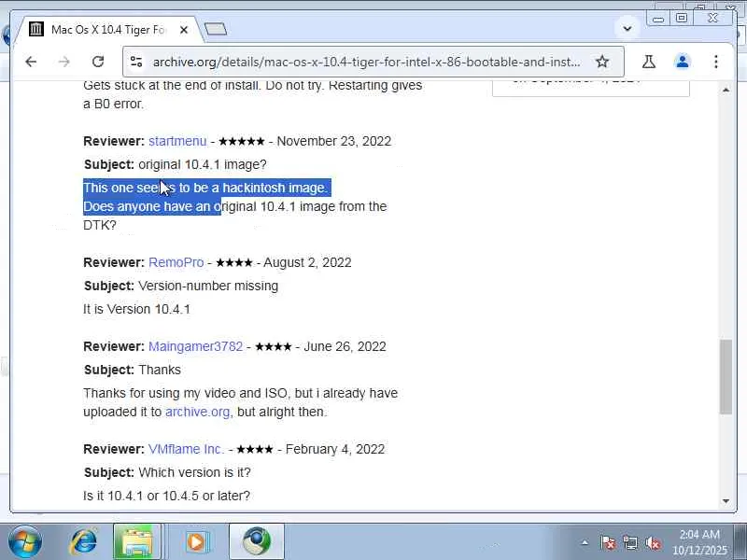Open site information icon in address bar

tap(136, 62)
